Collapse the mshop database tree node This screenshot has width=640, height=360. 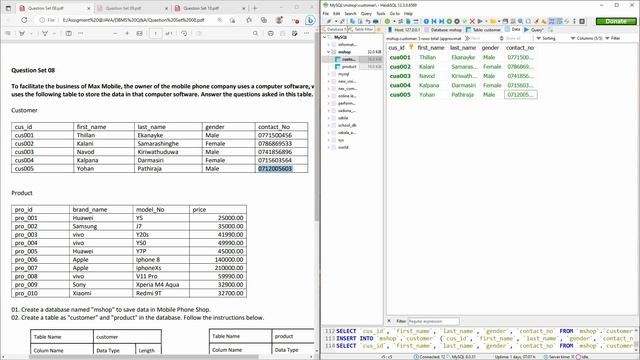click(x=329, y=52)
